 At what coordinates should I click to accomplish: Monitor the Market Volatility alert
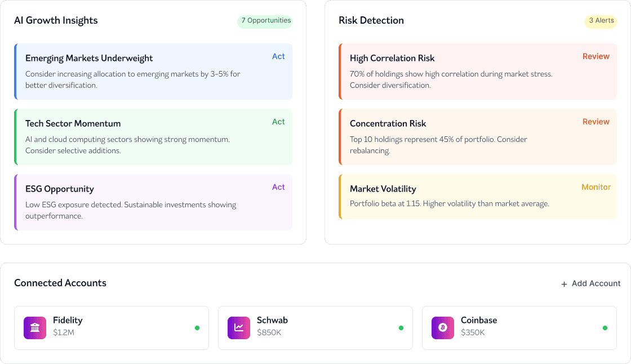tap(596, 187)
